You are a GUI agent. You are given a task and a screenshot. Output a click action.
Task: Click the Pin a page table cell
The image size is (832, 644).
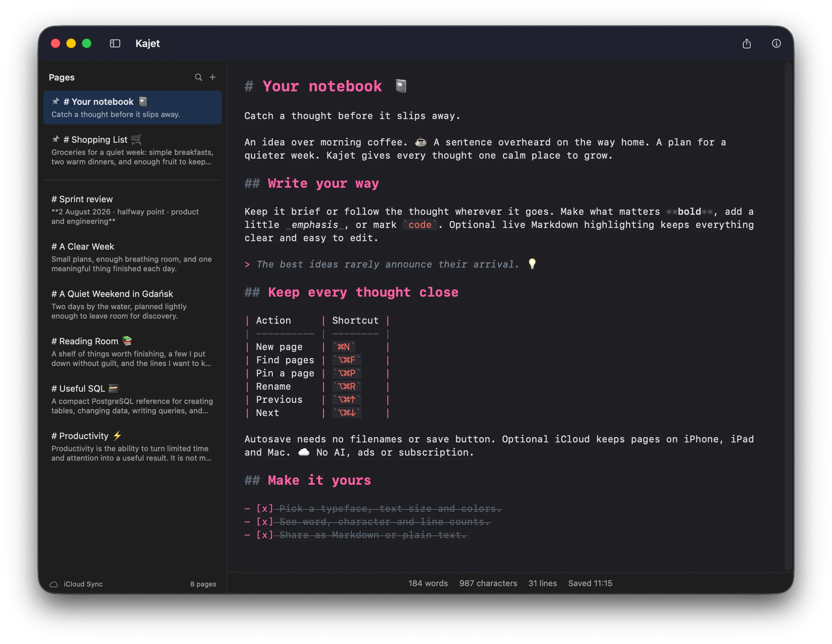(285, 373)
